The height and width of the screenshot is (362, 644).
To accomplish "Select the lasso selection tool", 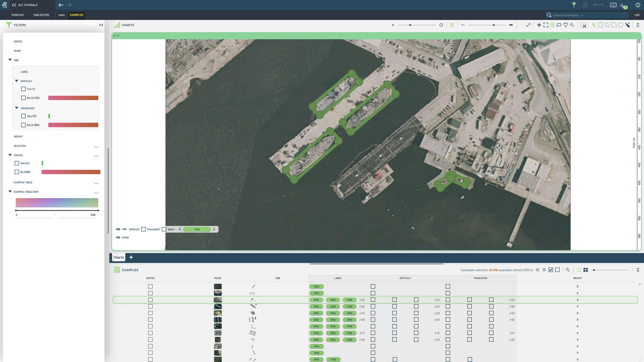I will pyautogui.click(x=607, y=25).
